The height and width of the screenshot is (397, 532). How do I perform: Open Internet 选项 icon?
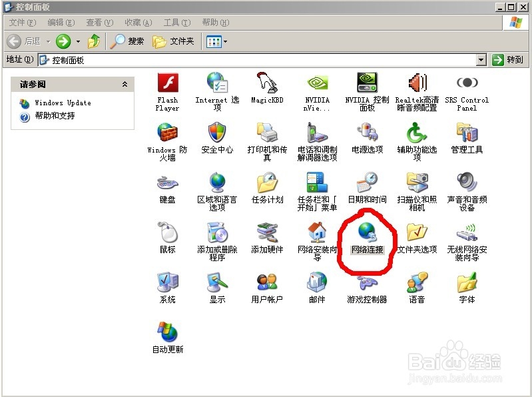217,83
